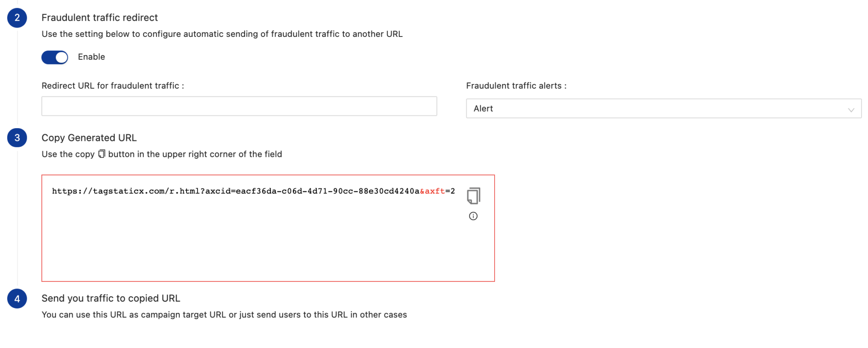Click the 'Fraudulent traffic alerts :' label

point(516,86)
